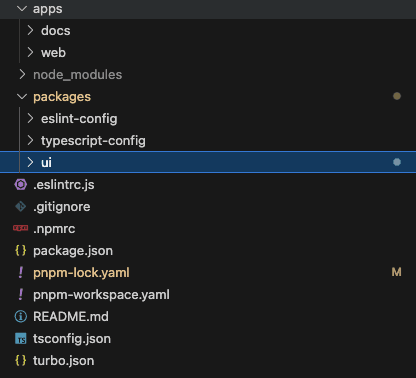Select the typescript-config folder label
Image resolution: width=416 pixels, height=378 pixels.
[x=93, y=141]
